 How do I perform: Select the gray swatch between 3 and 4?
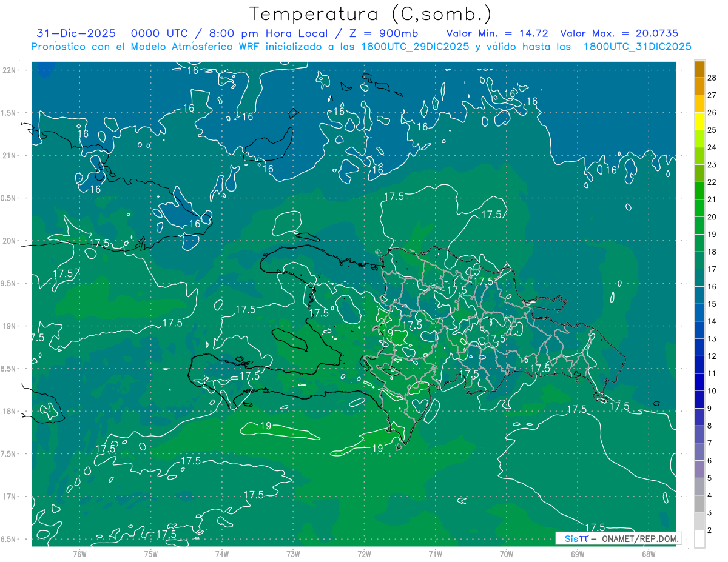pyautogui.click(x=699, y=504)
